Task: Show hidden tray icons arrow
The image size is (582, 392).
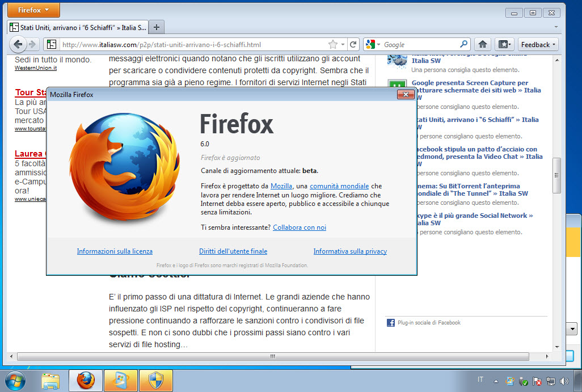Action: point(496,381)
